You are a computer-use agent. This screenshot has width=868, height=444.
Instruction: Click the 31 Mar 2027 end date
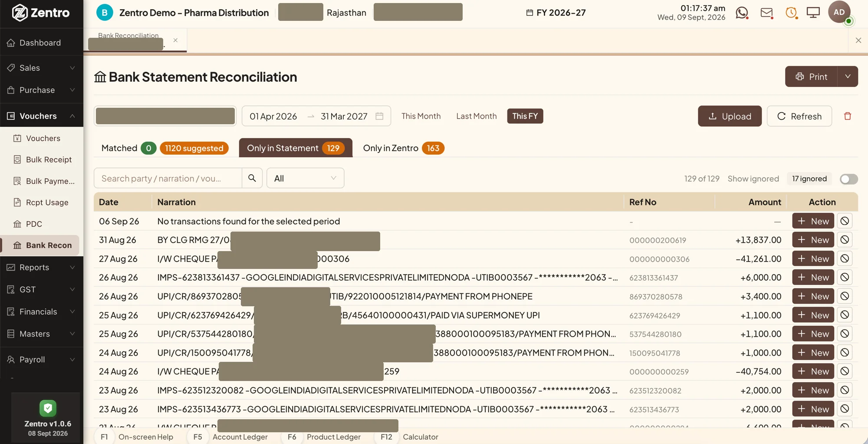pos(344,116)
